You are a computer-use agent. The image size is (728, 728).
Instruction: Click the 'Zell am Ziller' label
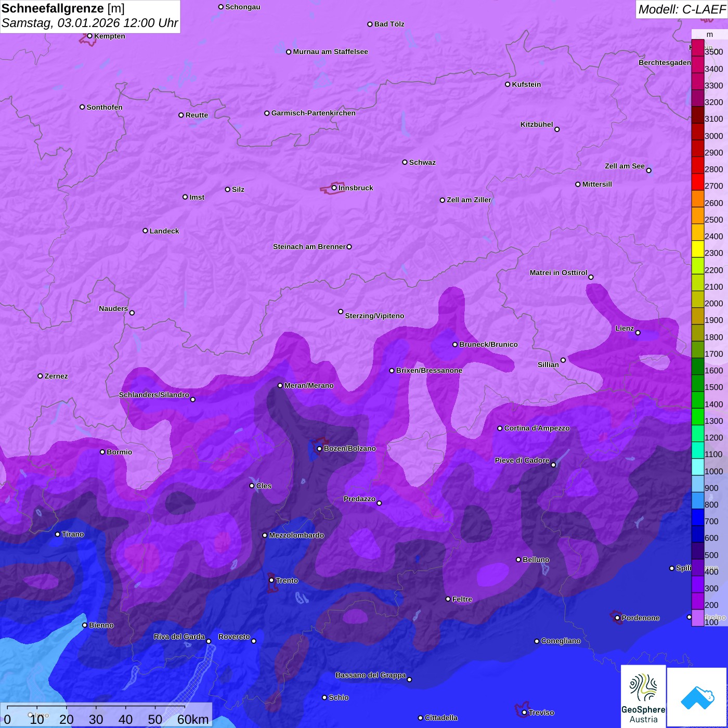[x=469, y=200]
